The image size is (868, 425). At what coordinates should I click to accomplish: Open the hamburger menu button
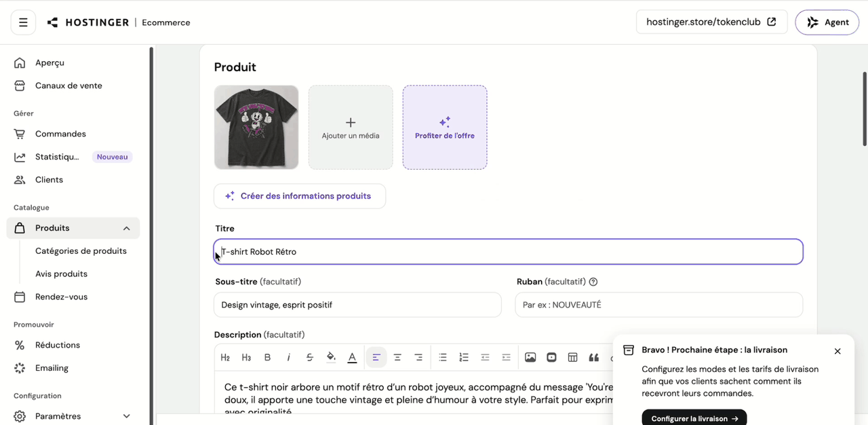pyautogui.click(x=23, y=22)
